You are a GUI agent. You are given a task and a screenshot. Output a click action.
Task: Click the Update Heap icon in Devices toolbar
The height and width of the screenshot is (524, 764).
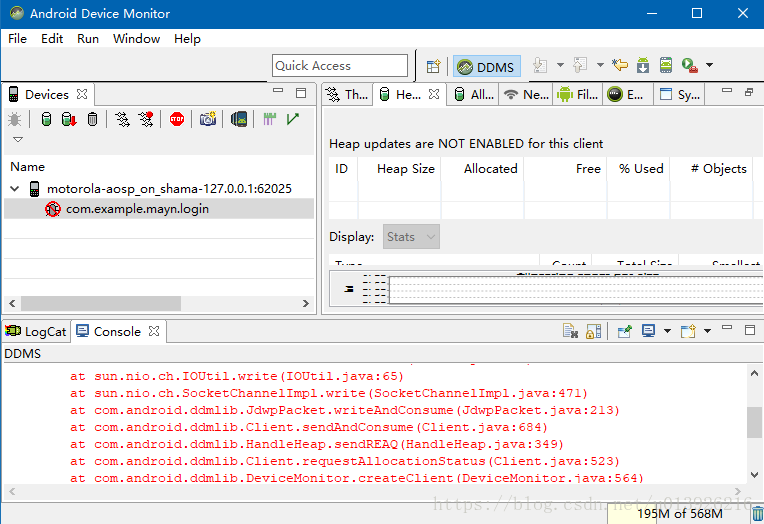point(46,119)
